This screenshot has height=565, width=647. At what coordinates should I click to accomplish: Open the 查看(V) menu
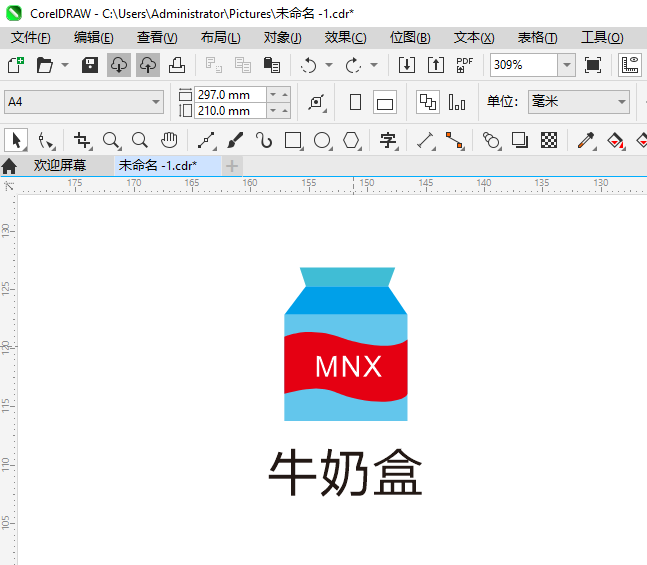157,38
